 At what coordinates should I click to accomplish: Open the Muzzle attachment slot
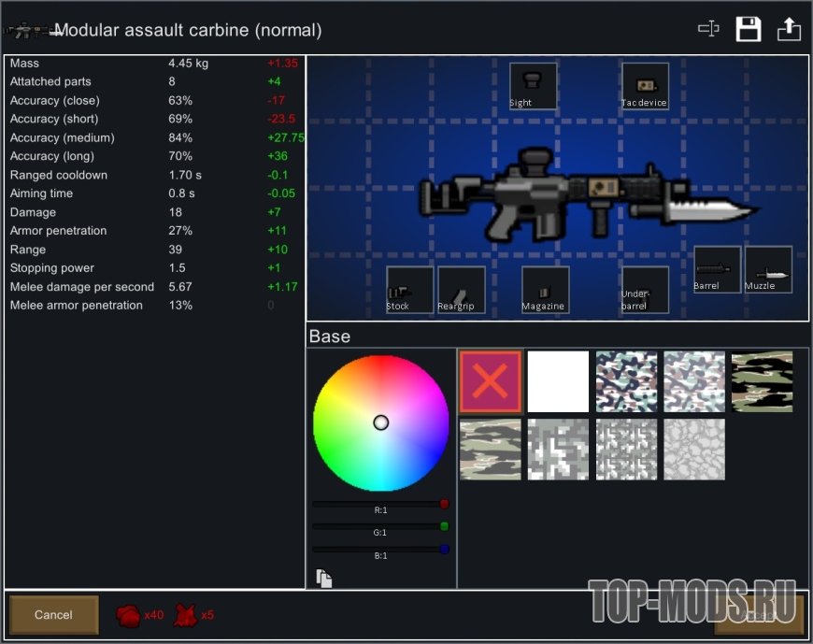point(768,269)
